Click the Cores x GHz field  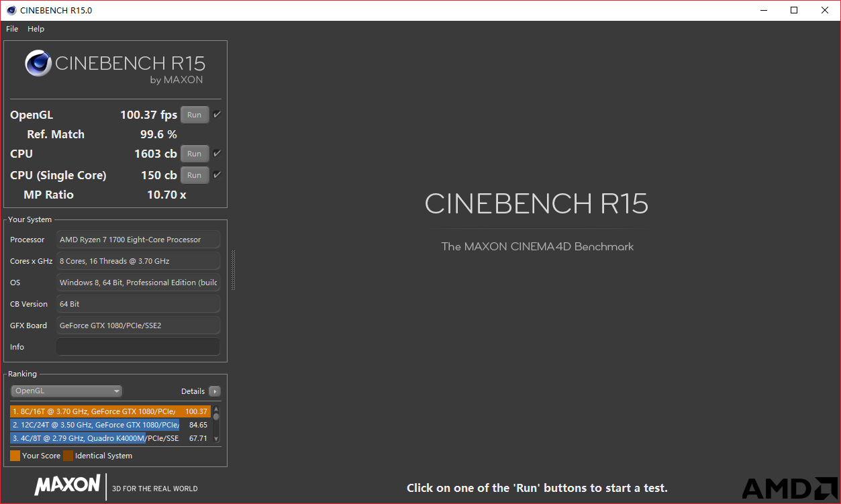tap(138, 261)
